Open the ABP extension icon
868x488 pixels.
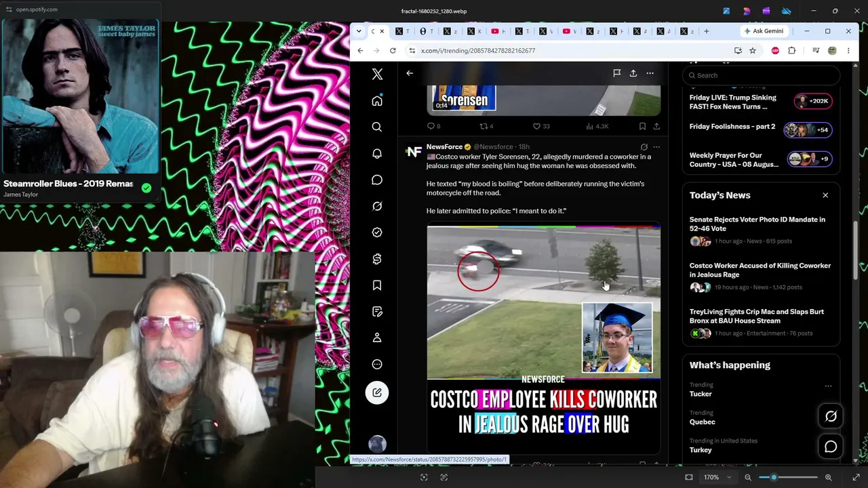click(x=775, y=51)
